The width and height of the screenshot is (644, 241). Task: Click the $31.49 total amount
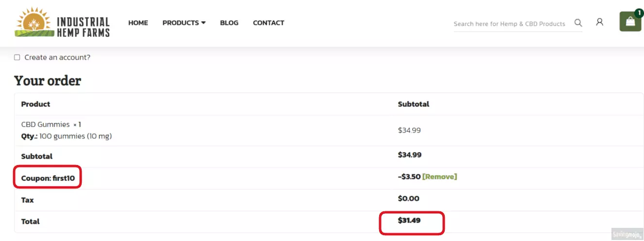(409, 221)
